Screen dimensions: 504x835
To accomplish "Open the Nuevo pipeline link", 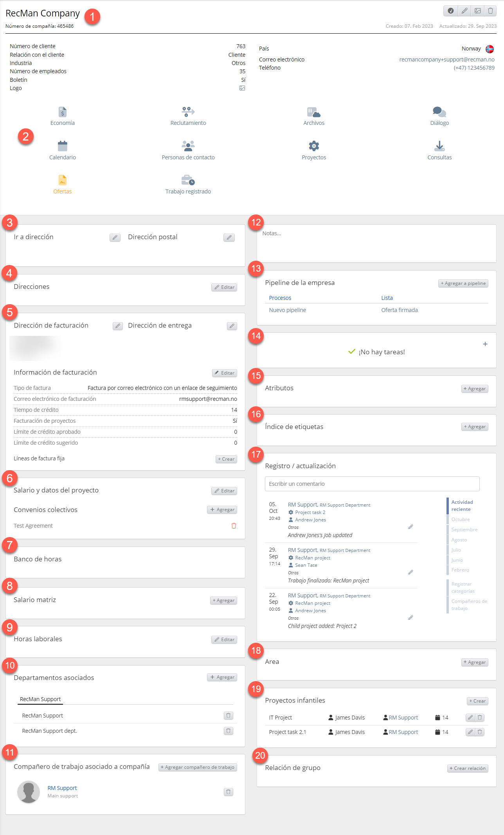I will pyautogui.click(x=287, y=310).
